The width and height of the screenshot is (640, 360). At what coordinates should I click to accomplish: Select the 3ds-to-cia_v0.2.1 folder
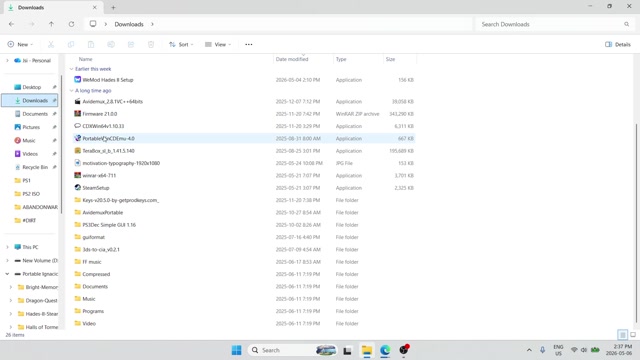click(244, 249)
